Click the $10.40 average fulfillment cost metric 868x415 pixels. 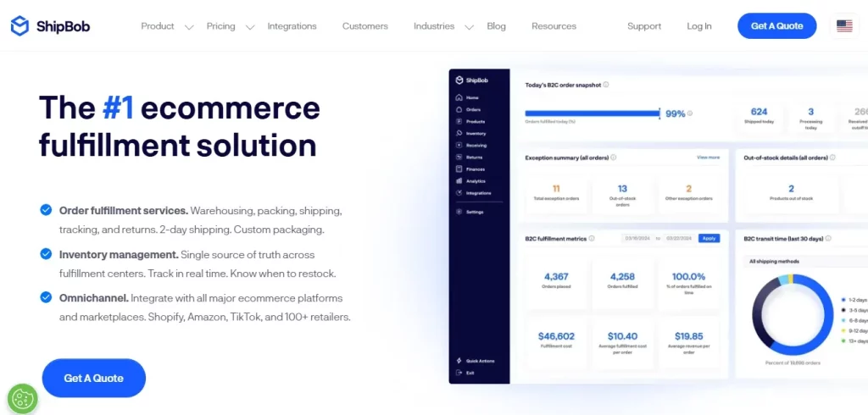622,343
